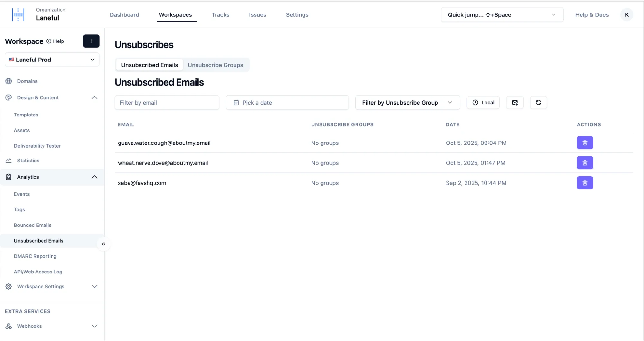
Task: Delete wheat.nerve.dove@aboutmy.email unsubscribe entry
Action: 585,163
